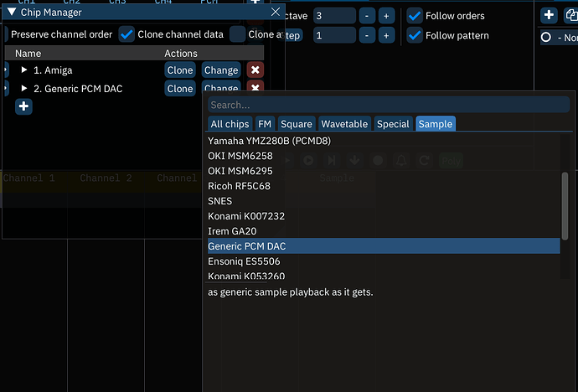Switch to the Square tab

297,124
